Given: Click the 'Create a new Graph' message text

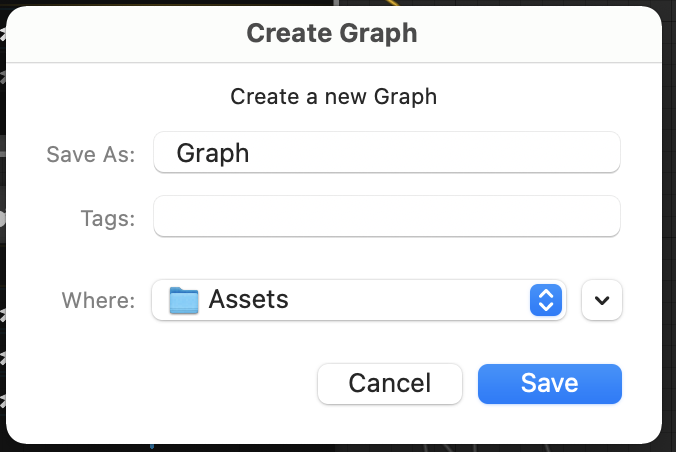Looking at the screenshot, I should (x=333, y=97).
